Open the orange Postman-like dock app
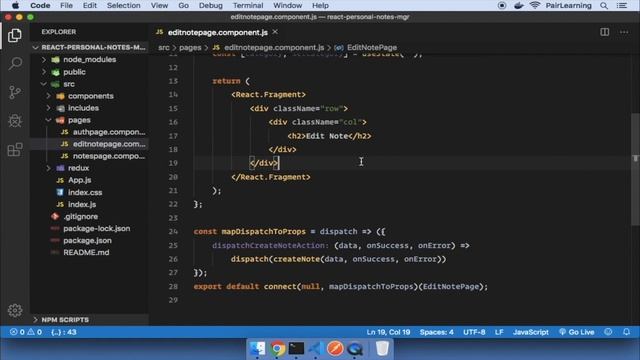 tap(335, 349)
